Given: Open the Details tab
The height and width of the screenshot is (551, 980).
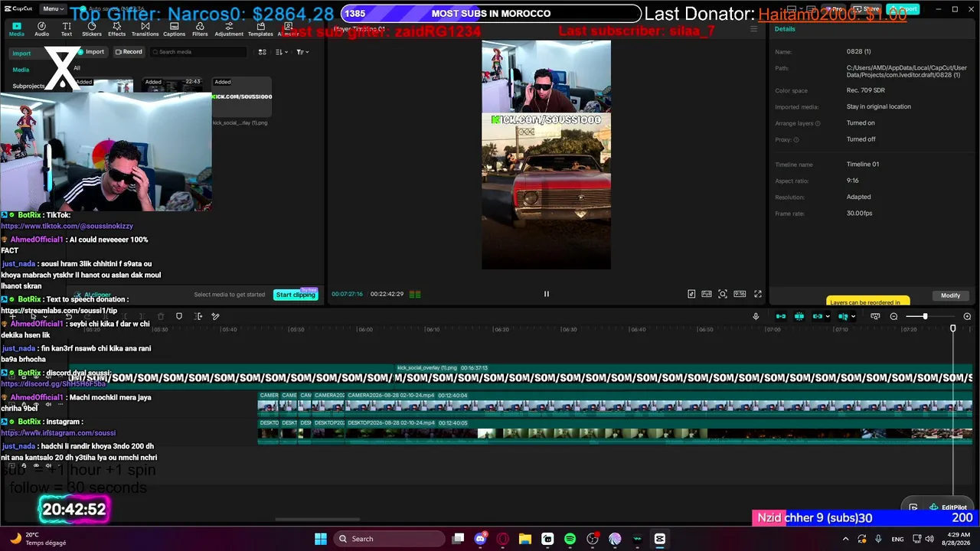Looking at the screenshot, I should pyautogui.click(x=785, y=29).
